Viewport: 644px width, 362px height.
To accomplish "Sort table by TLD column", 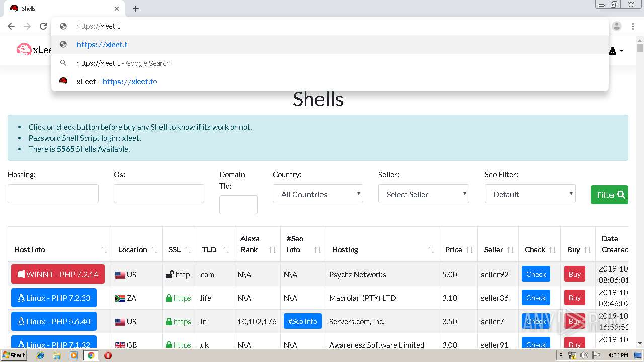I will (215, 244).
